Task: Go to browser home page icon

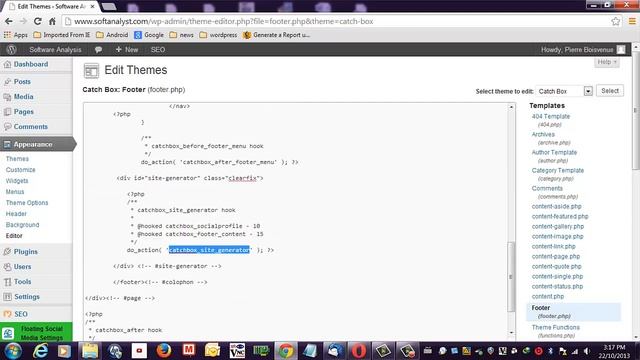Action: (x=52, y=21)
